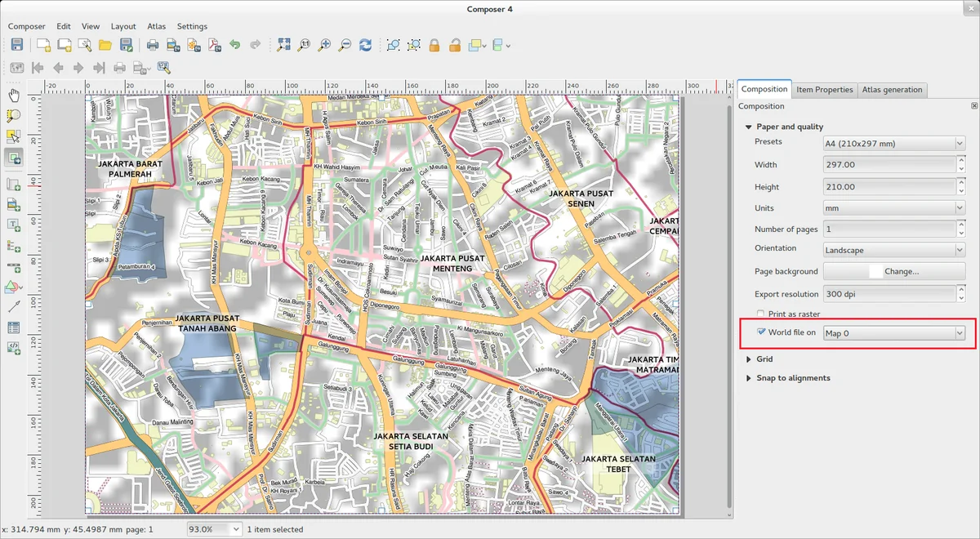This screenshot has height=539, width=980.
Task: Select the Add new label tool
Action: click(x=14, y=225)
